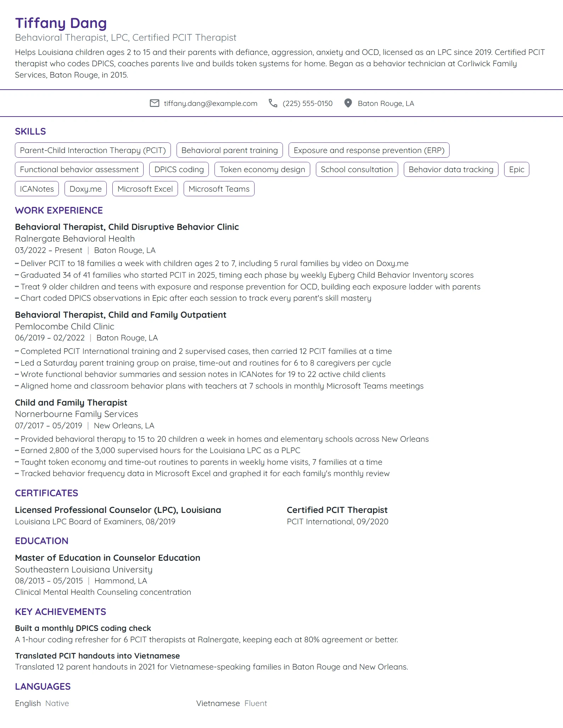Screen dimensions: 563x728
Task: Click the Vietnamese Fluent language entry
Action: 232,704
